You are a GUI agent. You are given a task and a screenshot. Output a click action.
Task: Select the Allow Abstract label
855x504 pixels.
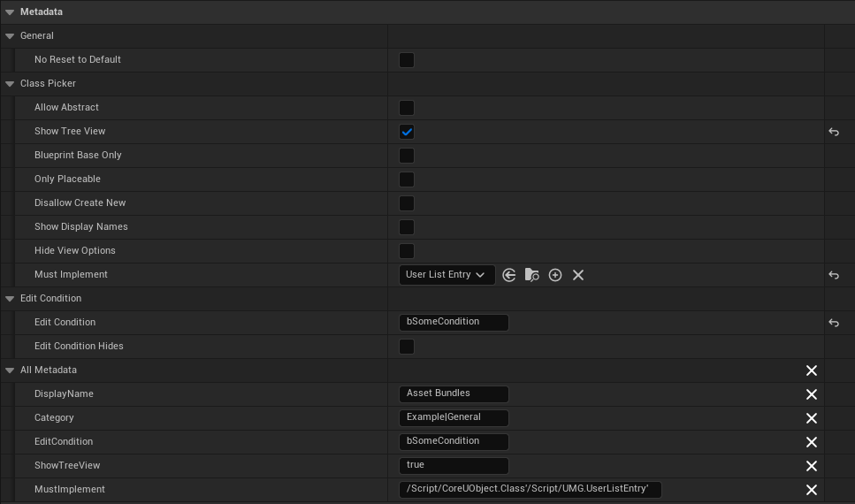(66, 108)
